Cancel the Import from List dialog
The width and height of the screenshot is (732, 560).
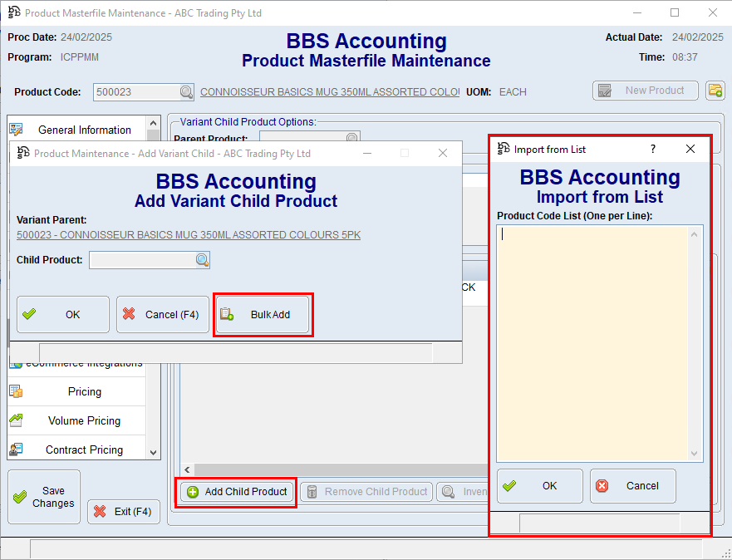(x=632, y=486)
